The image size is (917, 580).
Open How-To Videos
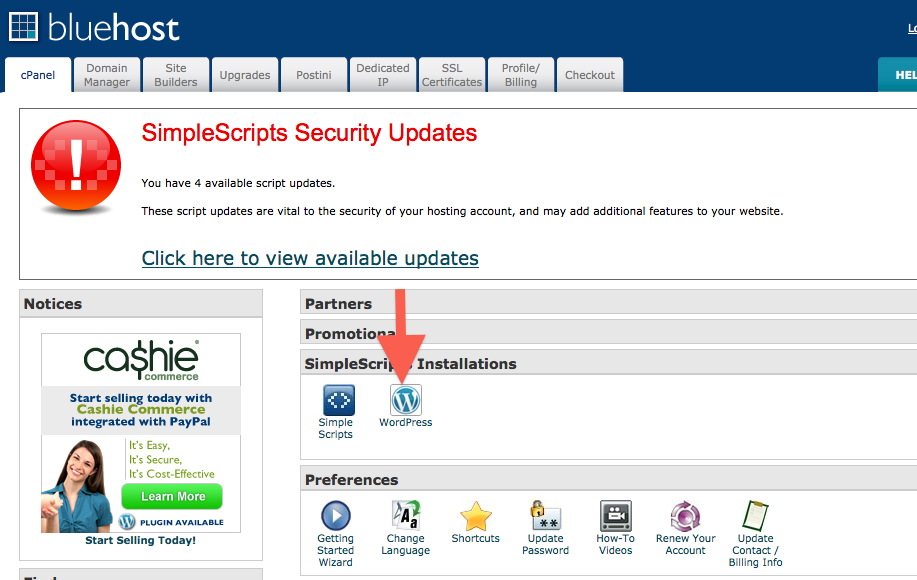click(615, 516)
